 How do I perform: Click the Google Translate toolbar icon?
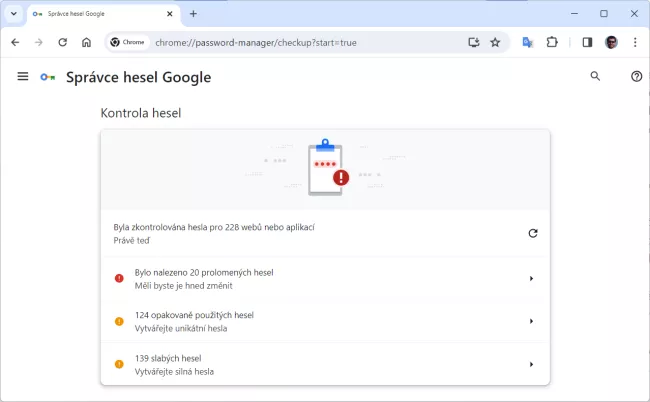pos(527,43)
